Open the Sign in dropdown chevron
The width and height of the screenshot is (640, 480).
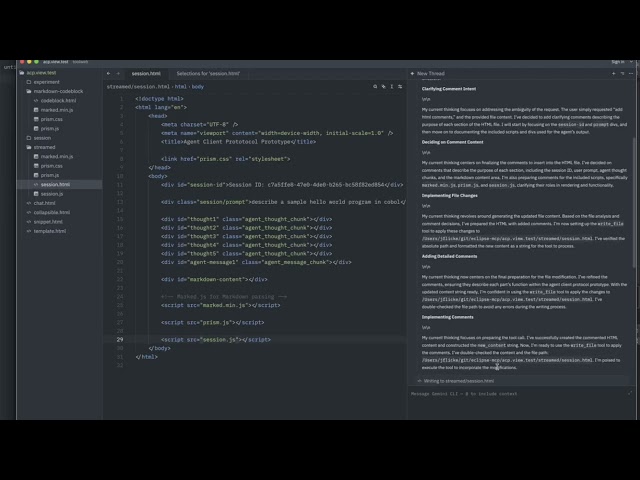click(631, 62)
